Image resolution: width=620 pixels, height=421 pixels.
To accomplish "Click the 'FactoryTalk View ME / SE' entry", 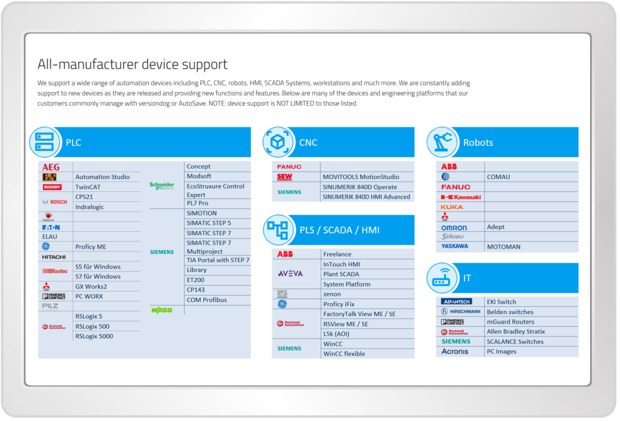I will [x=359, y=314].
